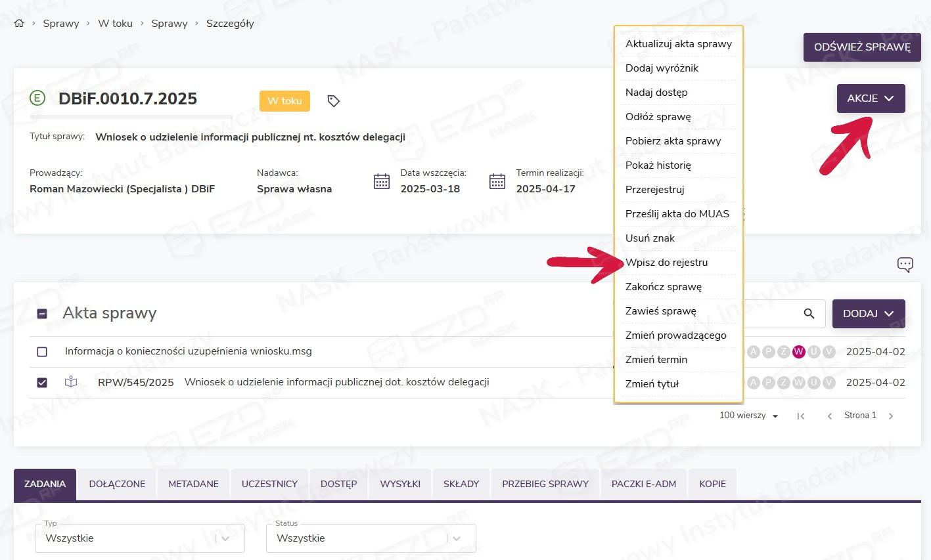
Task: Switch to the METADANE tab
Action: click(193, 484)
